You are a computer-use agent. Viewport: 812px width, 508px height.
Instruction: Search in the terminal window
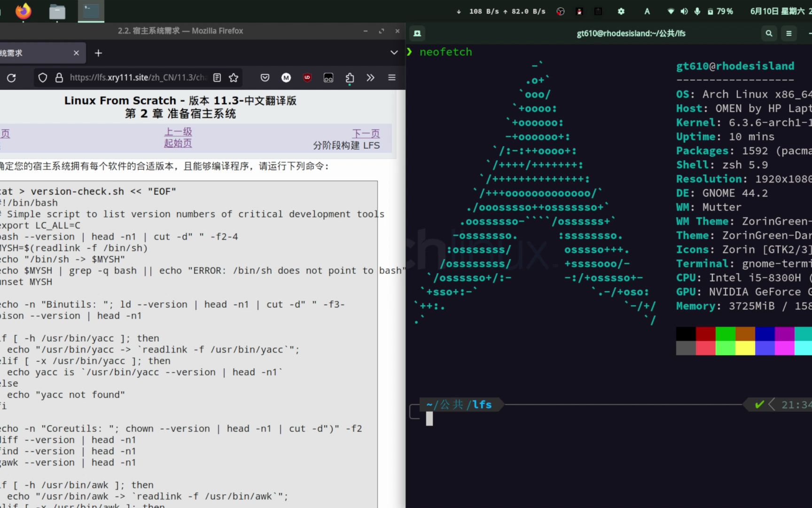(769, 33)
